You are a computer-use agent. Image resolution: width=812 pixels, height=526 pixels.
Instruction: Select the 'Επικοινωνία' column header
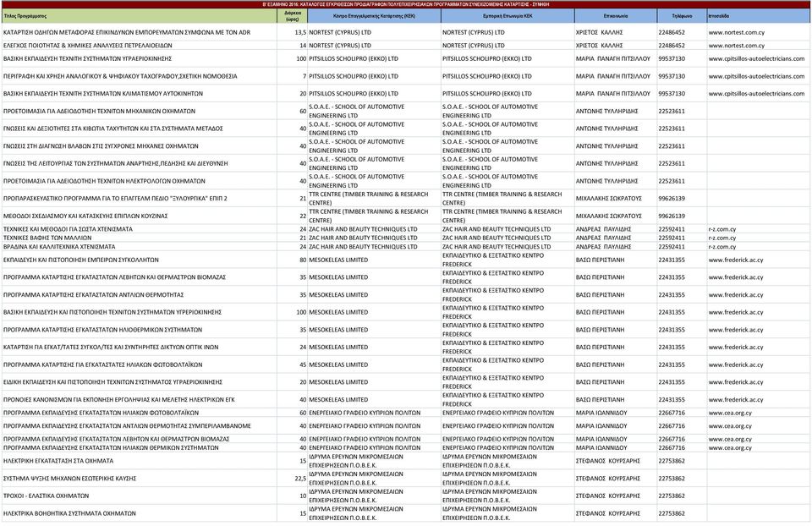616,16
